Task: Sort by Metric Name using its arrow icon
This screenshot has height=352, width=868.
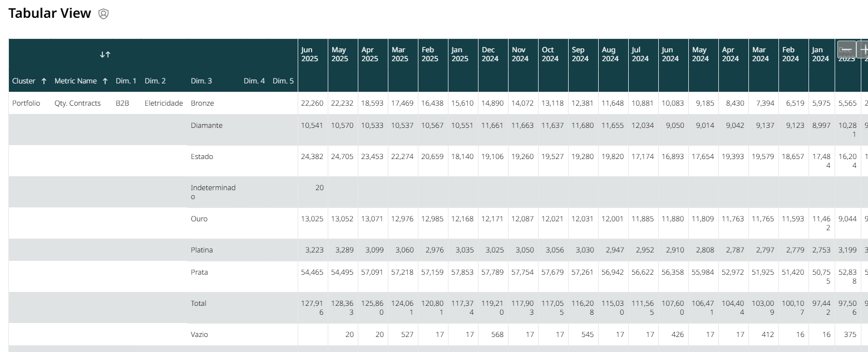Action: (105, 81)
